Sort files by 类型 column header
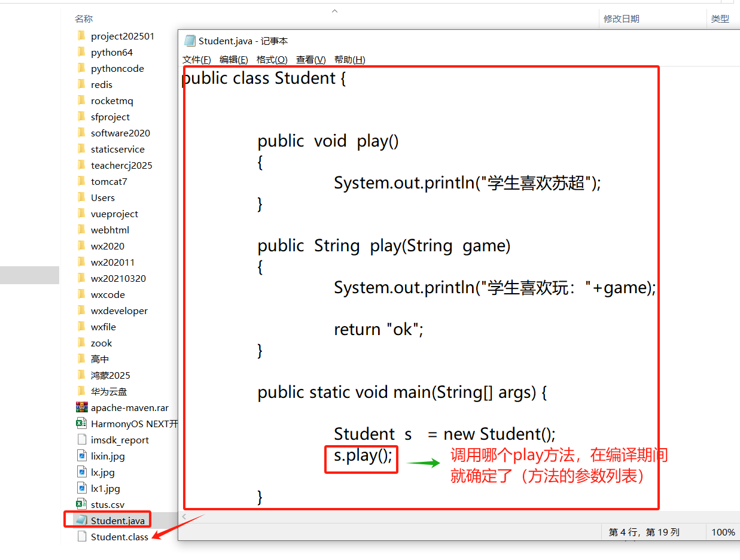Viewport: 740px width, 560px height. coord(720,19)
